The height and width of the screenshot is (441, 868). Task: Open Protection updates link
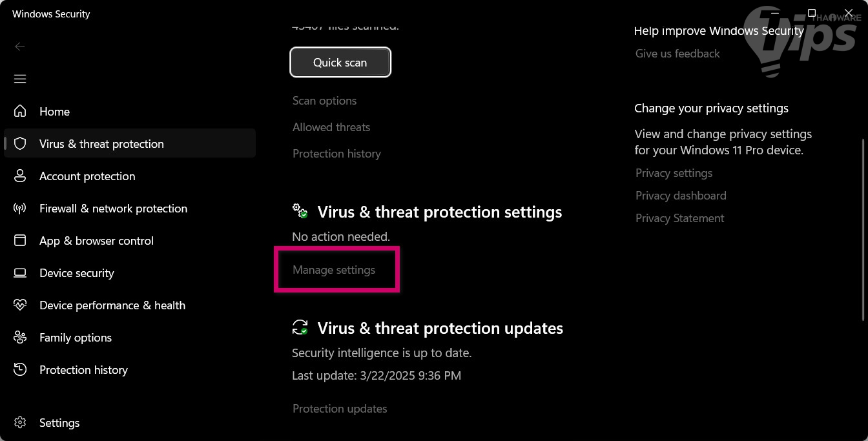[x=340, y=409]
